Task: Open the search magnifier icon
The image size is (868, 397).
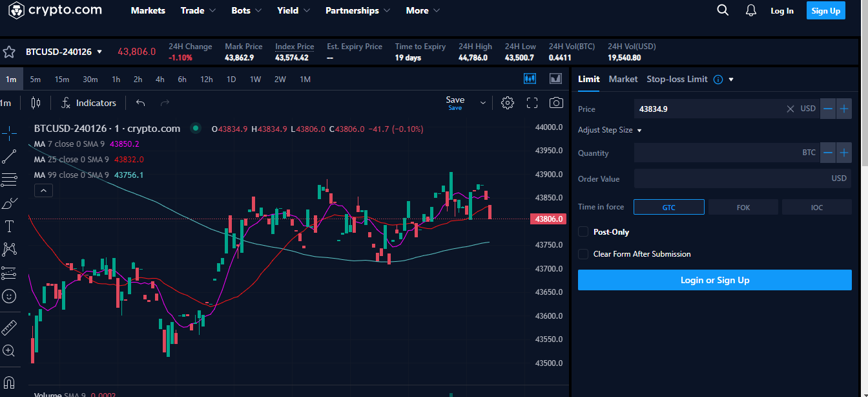Action: point(723,10)
